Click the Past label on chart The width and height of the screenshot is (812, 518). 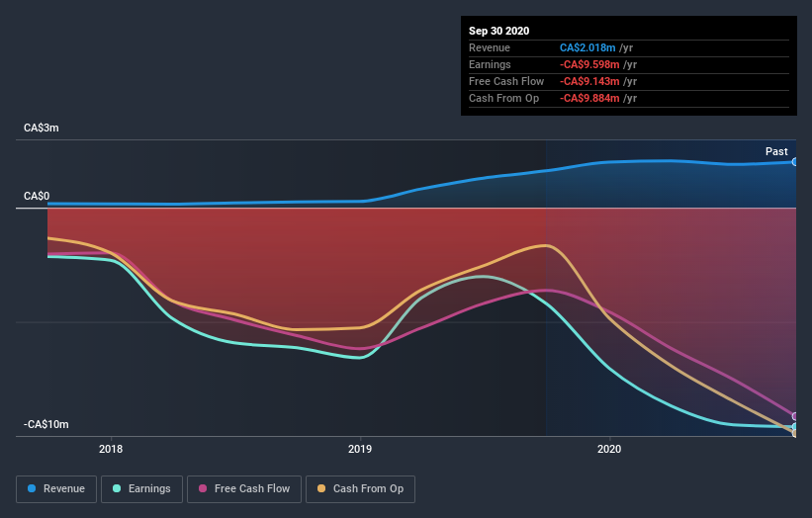(x=776, y=151)
